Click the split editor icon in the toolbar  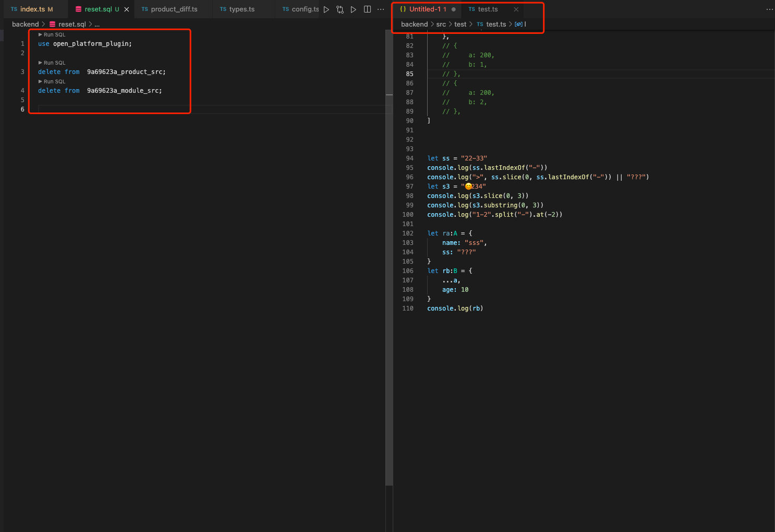(368, 9)
